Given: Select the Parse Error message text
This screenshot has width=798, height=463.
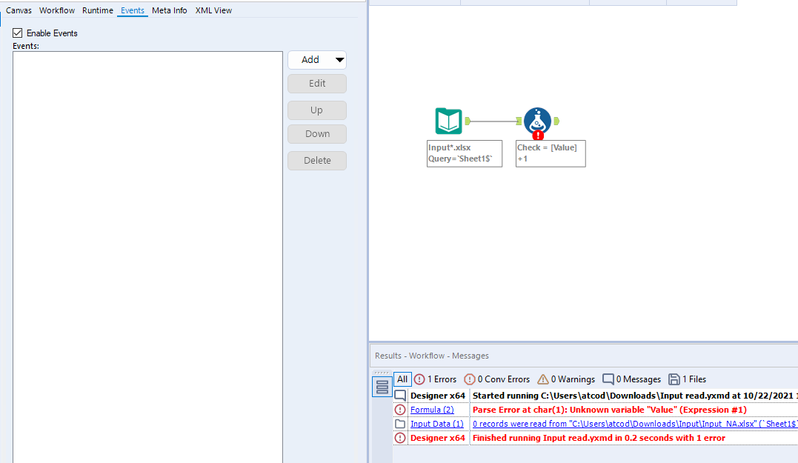Looking at the screenshot, I should (x=610, y=410).
